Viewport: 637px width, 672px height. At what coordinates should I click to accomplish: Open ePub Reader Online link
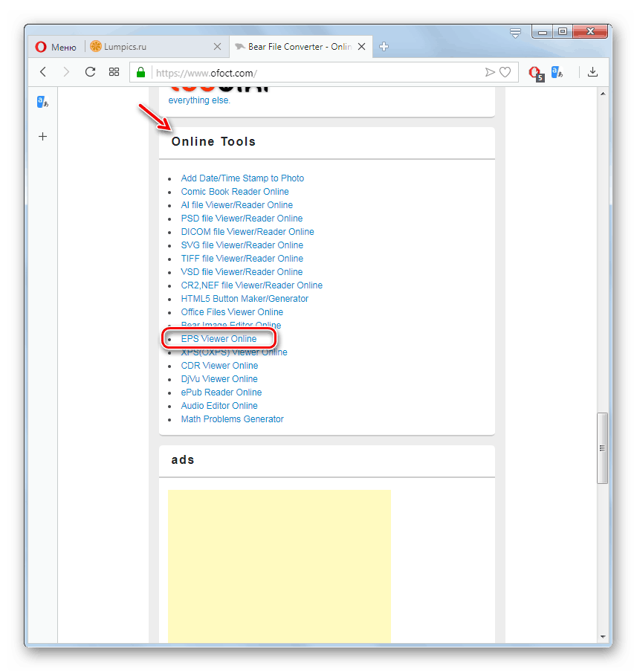pyautogui.click(x=222, y=392)
